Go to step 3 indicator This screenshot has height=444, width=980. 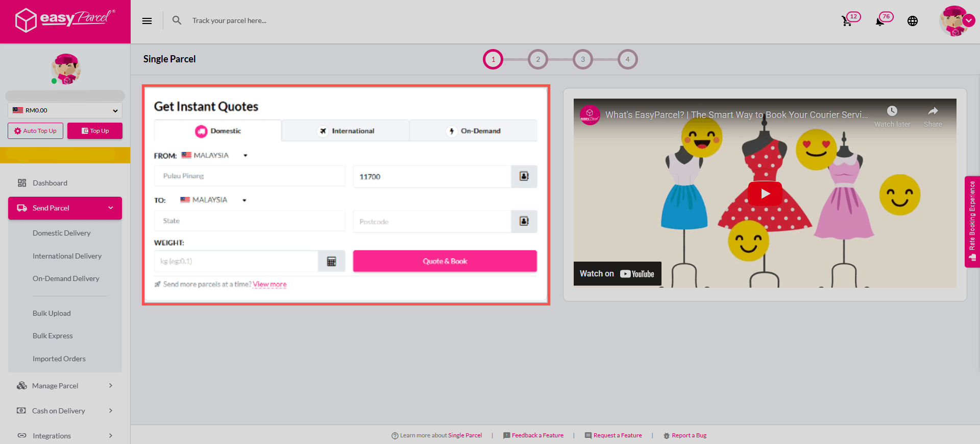click(x=583, y=59)
